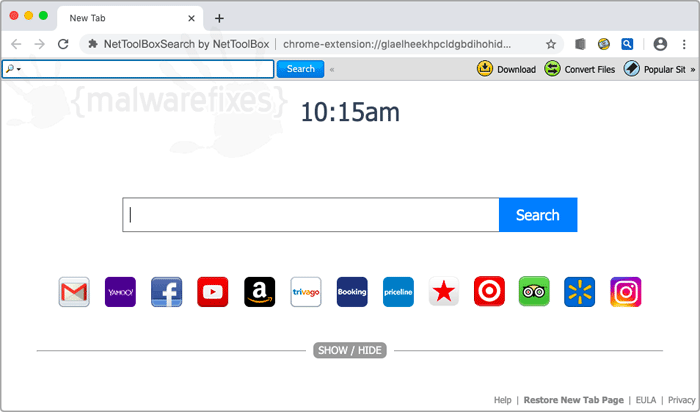Go back to previous page

click(x=16, y=44)
